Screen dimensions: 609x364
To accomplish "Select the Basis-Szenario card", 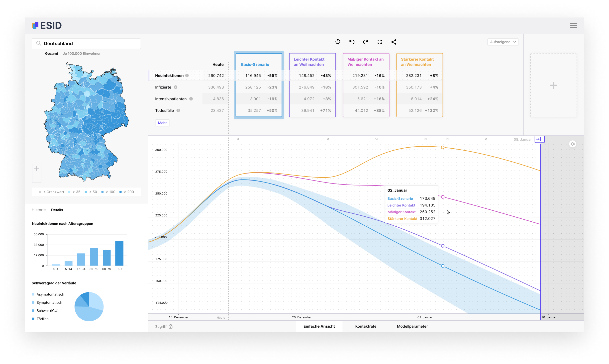I will coord(259,85).
